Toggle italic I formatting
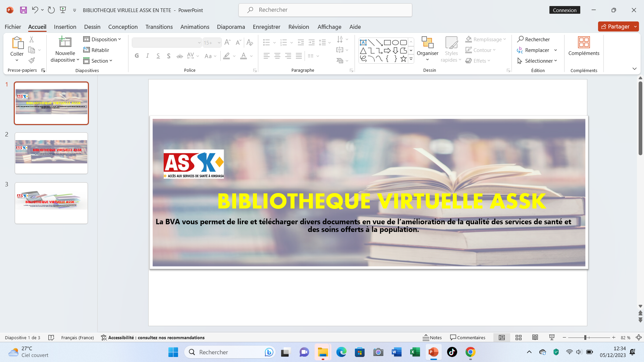The height and width of the screenshot is (362, 644). click(x=147, y=56)
